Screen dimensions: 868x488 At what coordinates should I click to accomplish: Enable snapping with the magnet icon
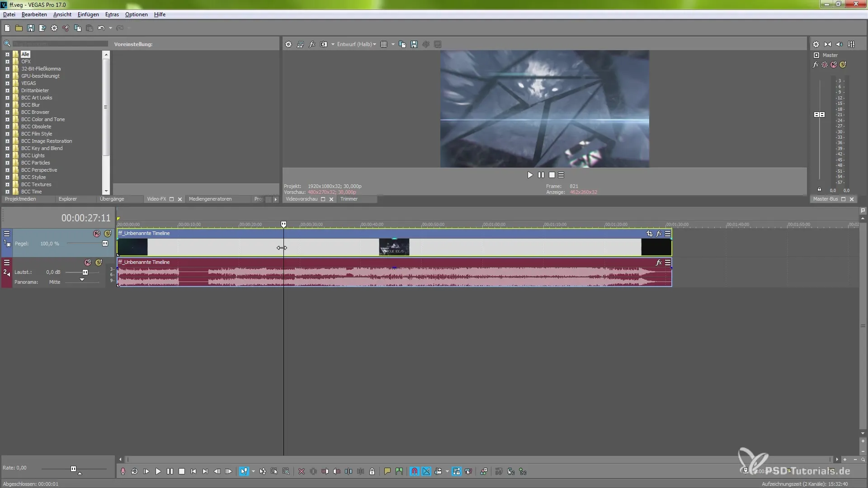point(414,471)
